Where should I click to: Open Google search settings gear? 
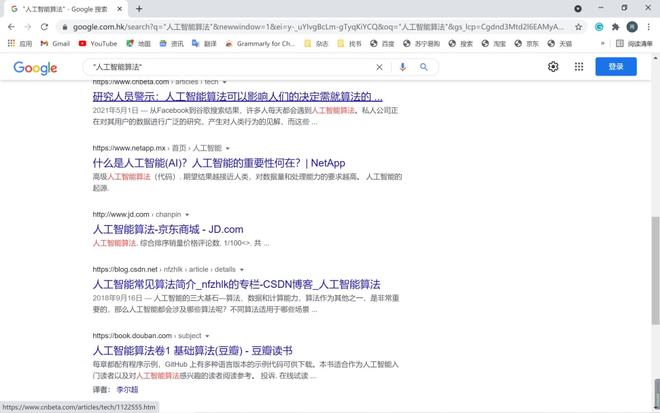pos(553,67)
